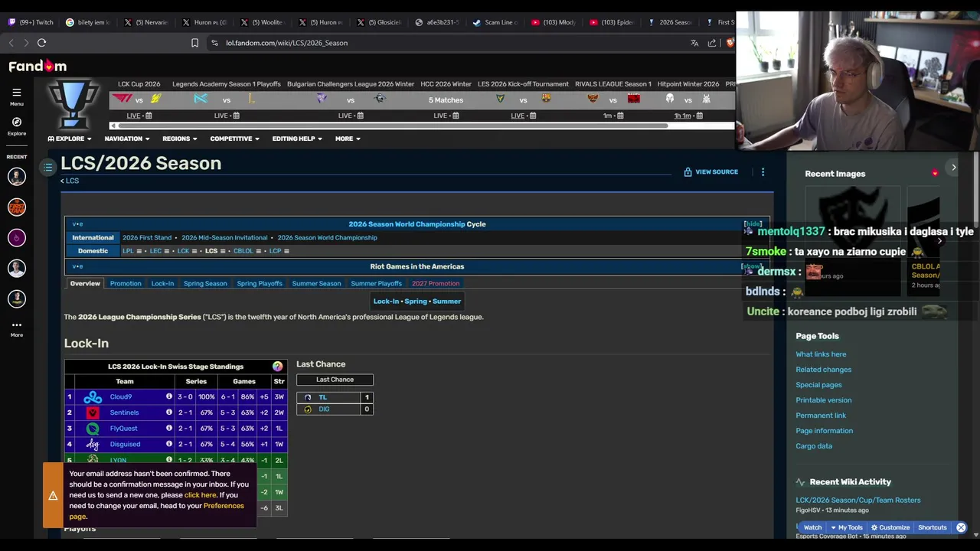This screenshot has width=980, height=551.
Task: Switch to the Summer Playoffs tab
Action: point(376,283)
